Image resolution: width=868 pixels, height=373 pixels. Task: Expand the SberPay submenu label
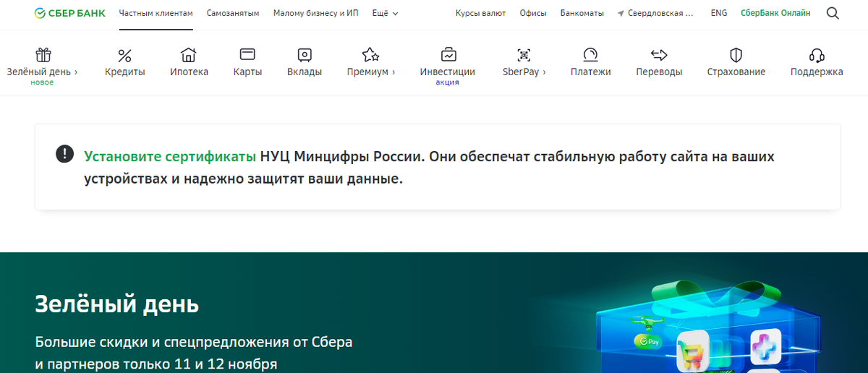[524, 72]
